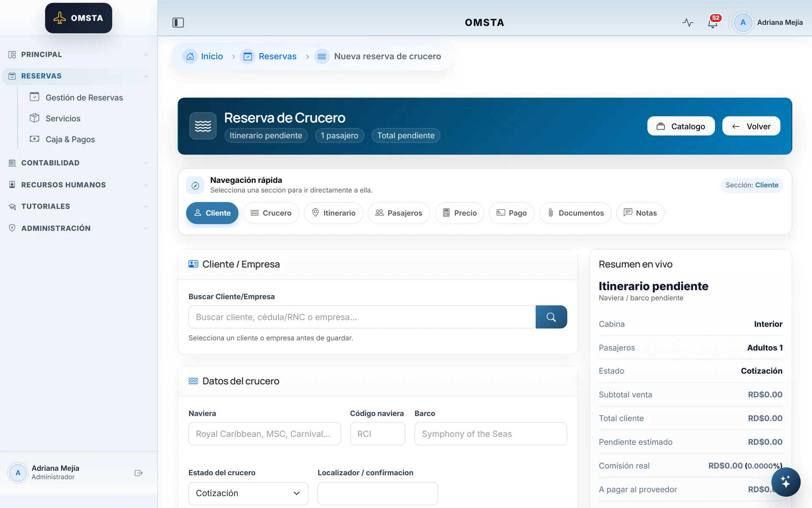The image size is (812, 508).
Task: Click the compass icon in Navegación rápida
Action: click(195, 185)
